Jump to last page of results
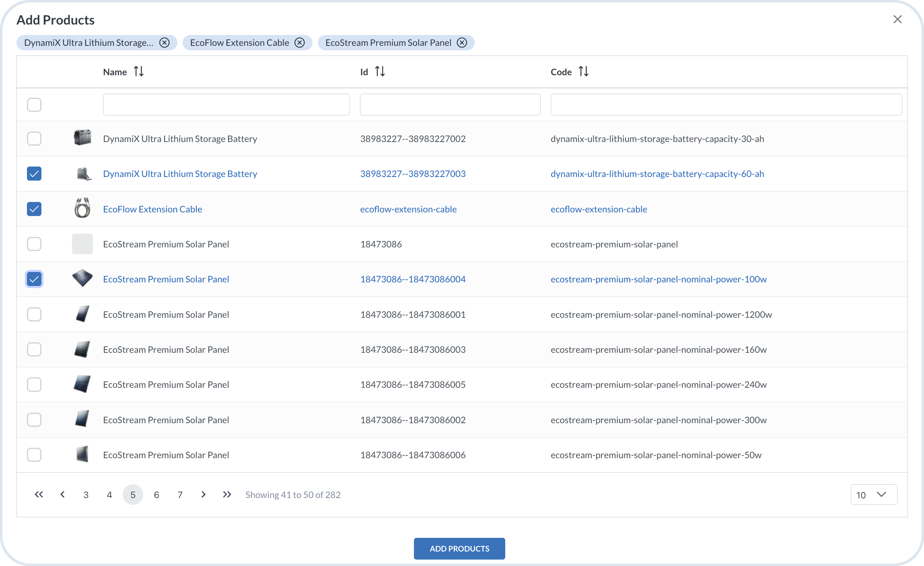 (227, 494)
